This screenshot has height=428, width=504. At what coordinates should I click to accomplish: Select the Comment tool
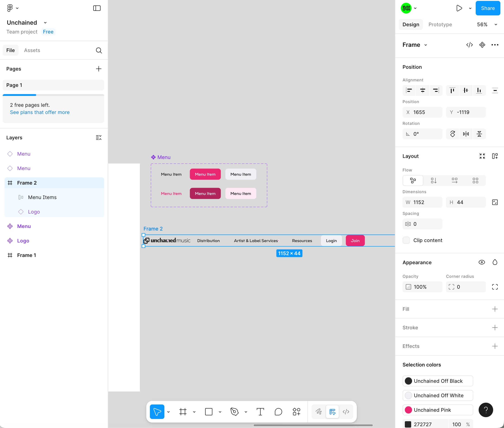tap(278, 412)
